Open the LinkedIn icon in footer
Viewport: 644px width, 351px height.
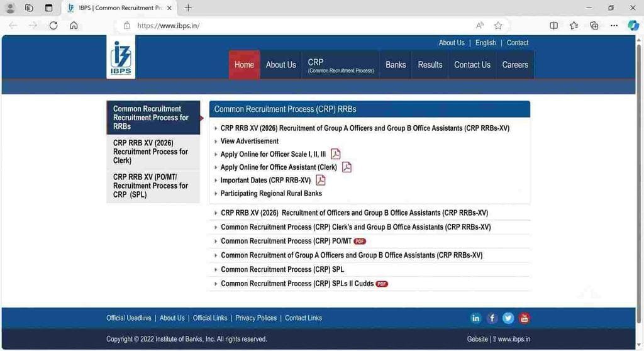(x=475, y=318)
